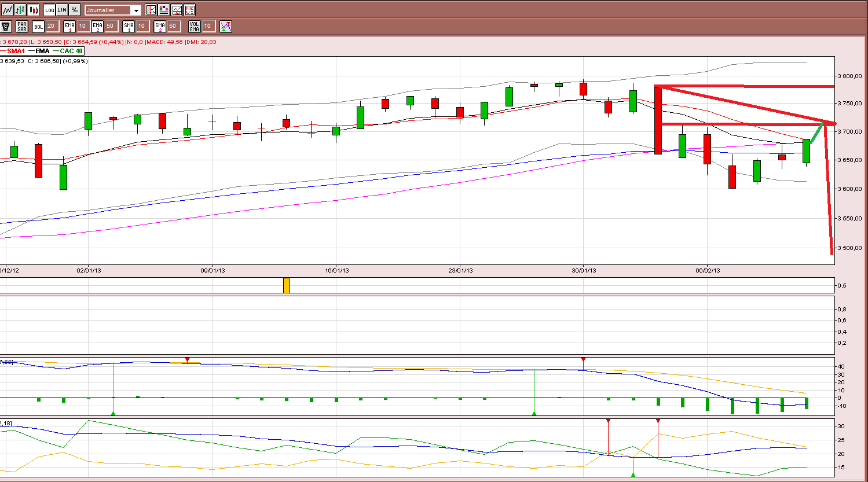Viewport: 868px width, 482px height.
Task: Open the Journalier period dropdown
Action: pos(112,10)
